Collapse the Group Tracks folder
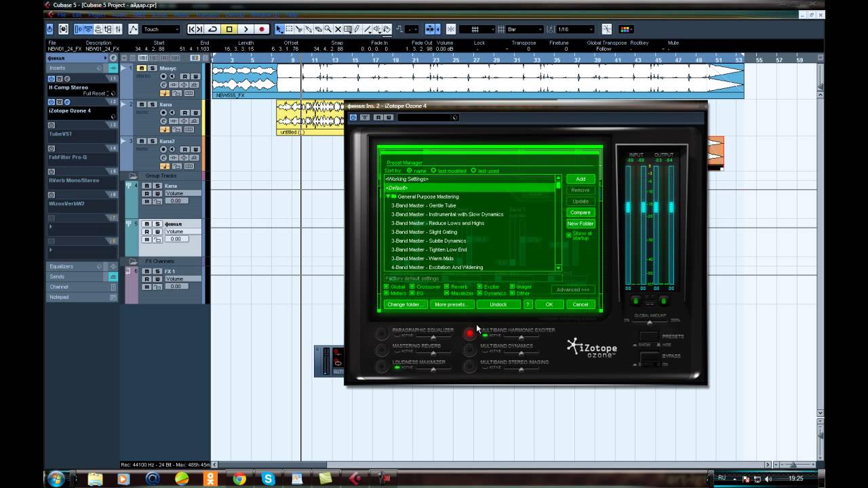The height and width of the screenshot is (488, 868). (134, 176)
